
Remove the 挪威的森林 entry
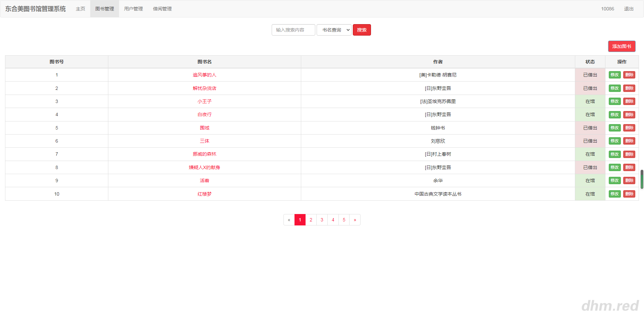pyautogui.click(x=629, y=154)
